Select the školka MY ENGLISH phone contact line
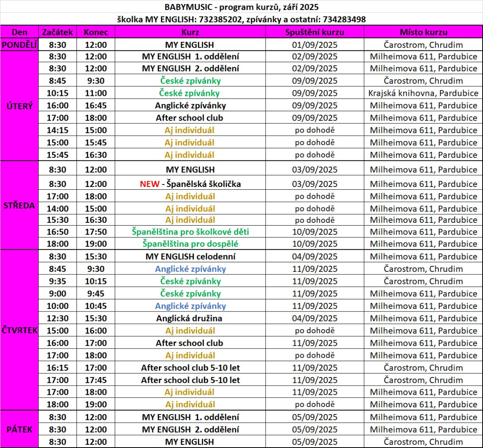 (x=242, y=19)
